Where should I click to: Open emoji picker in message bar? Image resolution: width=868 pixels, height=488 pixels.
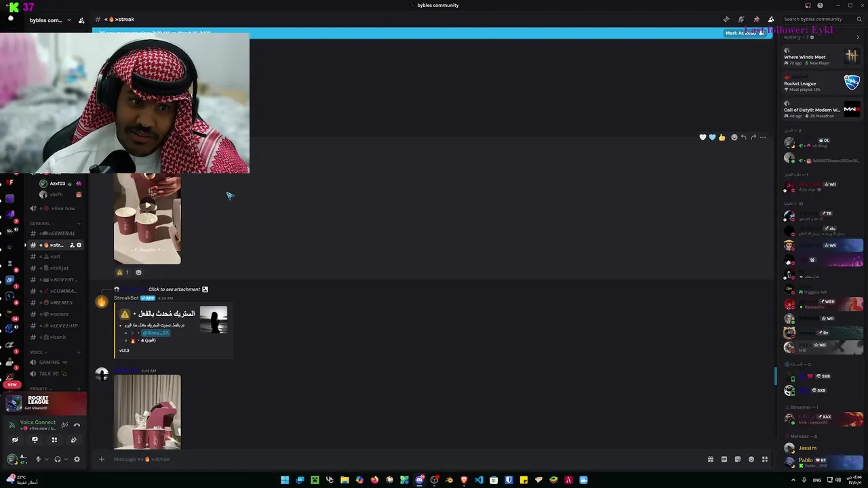click(x=751, y=459)
